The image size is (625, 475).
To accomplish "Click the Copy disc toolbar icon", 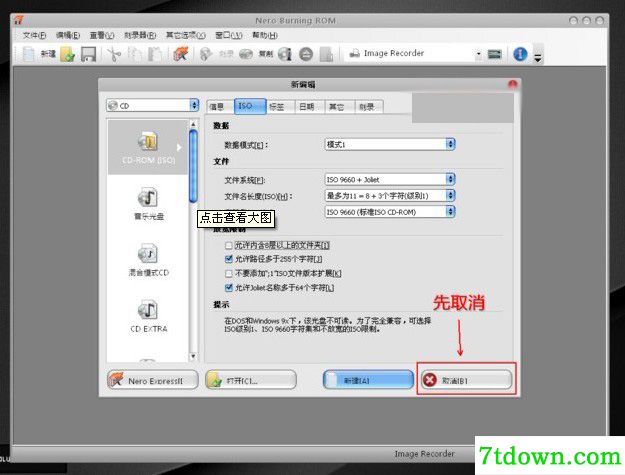I will 246,54.
